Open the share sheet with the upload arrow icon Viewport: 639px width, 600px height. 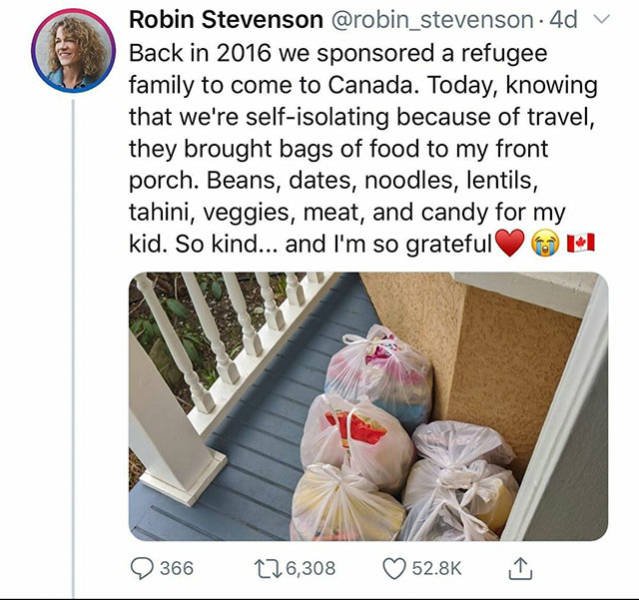coord(520,569)
